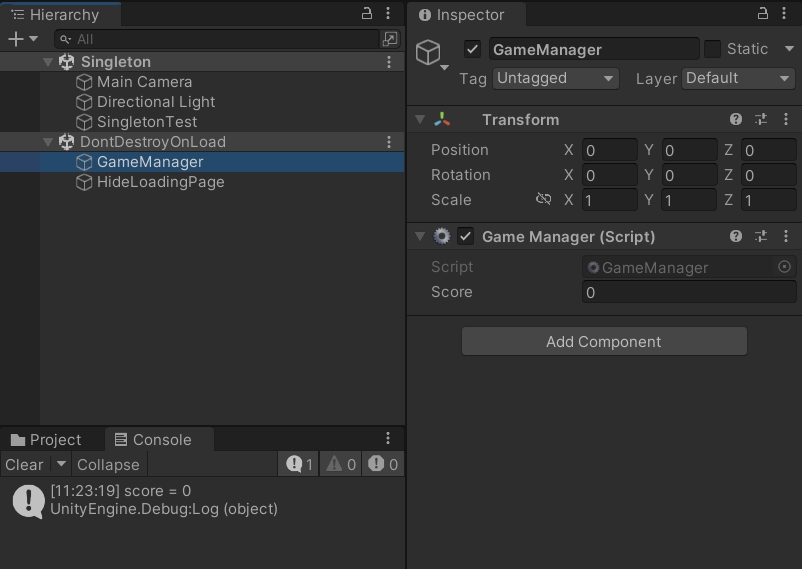The width and height of the screenshot is (802, 569).
Task: Open scene hierarchy in search window icon
Action: (390, 39)
